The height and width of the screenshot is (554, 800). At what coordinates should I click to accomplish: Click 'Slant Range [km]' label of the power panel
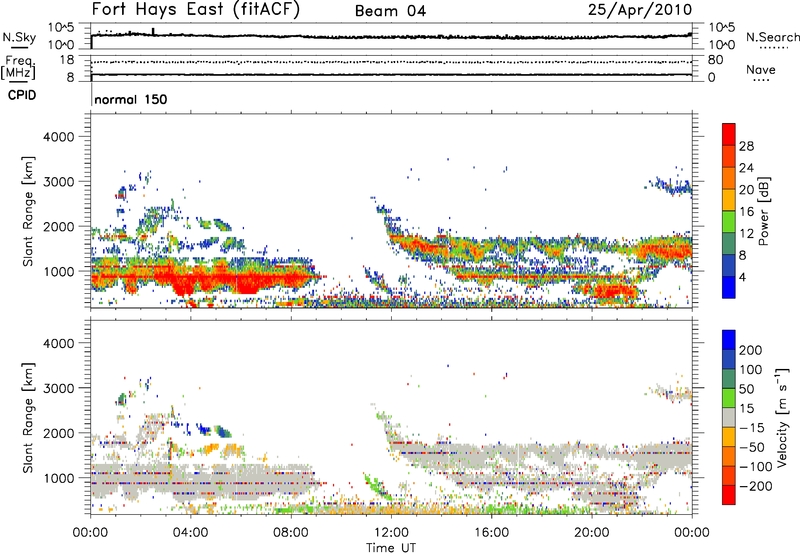[28, 211]
